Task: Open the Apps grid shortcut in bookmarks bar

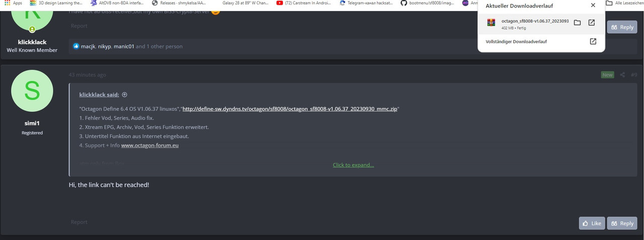Action: (13, 3)
